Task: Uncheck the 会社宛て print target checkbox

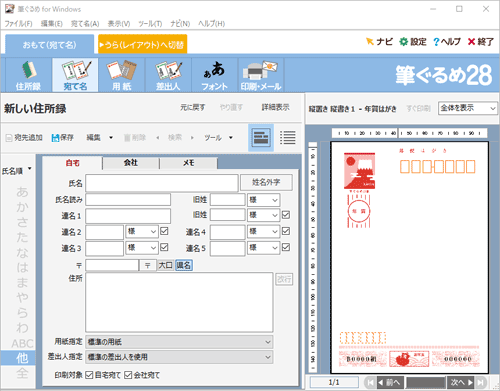Action: [x=128, y=375]
